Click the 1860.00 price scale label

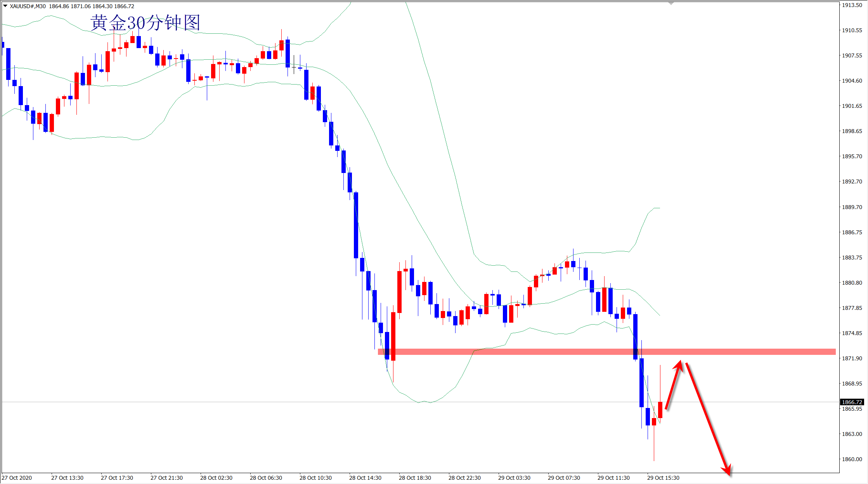click(x=852, y=459)
